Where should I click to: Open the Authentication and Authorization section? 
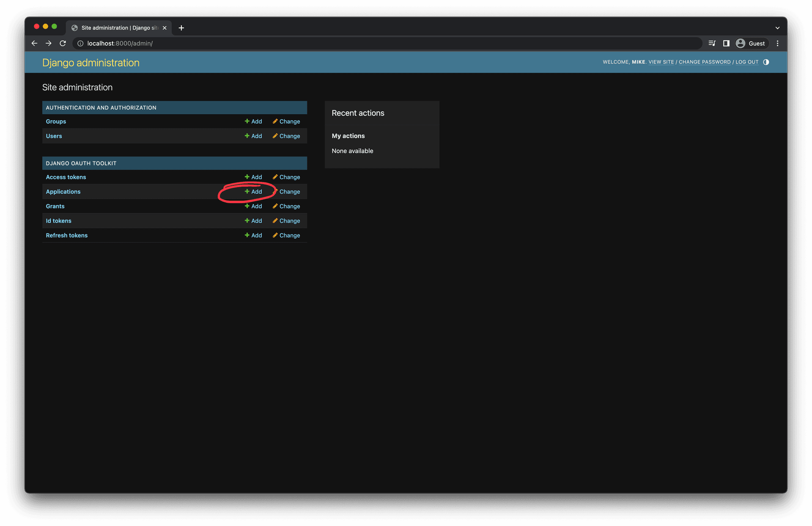pyautogui.click(x=101, y=107)
